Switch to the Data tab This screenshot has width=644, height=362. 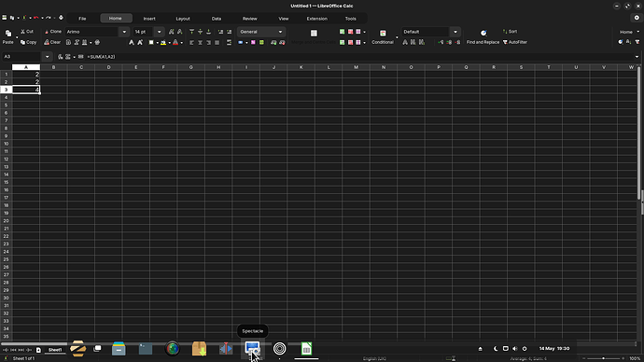tap(217, 19)
